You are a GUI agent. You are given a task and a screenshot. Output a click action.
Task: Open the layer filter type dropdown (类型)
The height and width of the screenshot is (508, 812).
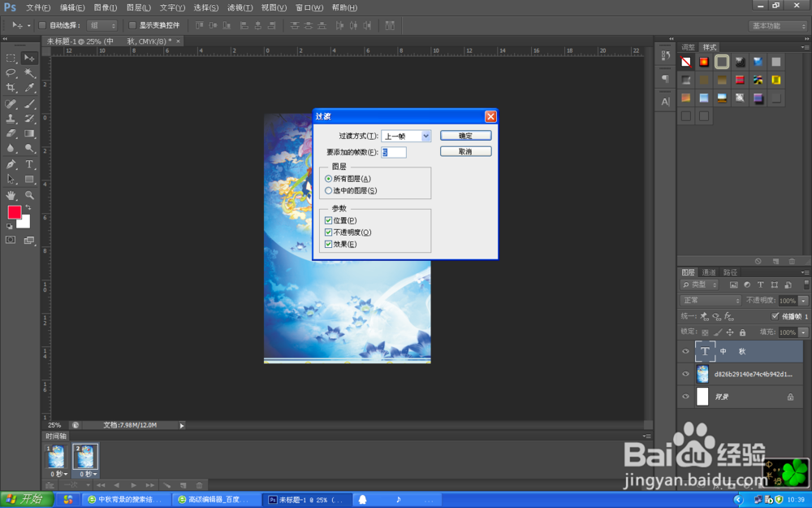click(699, 284)
